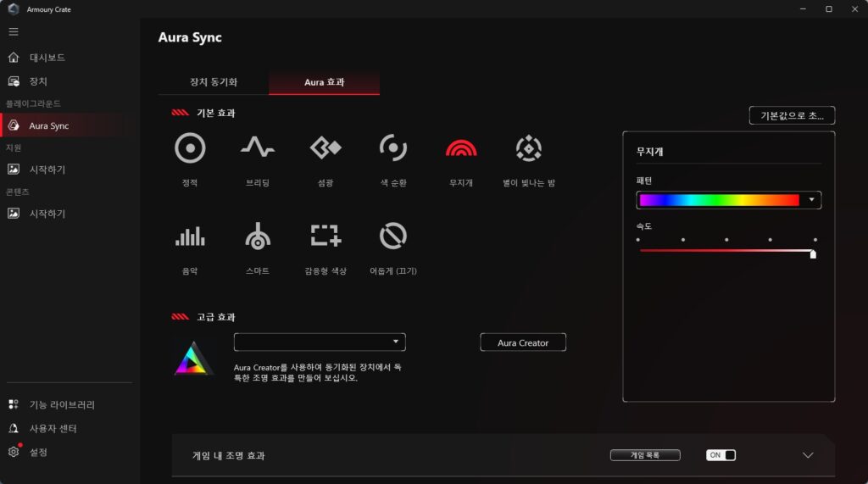Screen dimensions: 868x484
Task: Expand the 게임 내 조명 효과 section chevron
Action: coord(808,455)
